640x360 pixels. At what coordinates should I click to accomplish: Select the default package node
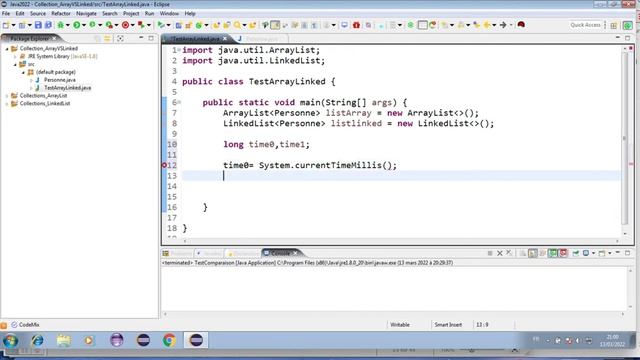coord(56,72)
